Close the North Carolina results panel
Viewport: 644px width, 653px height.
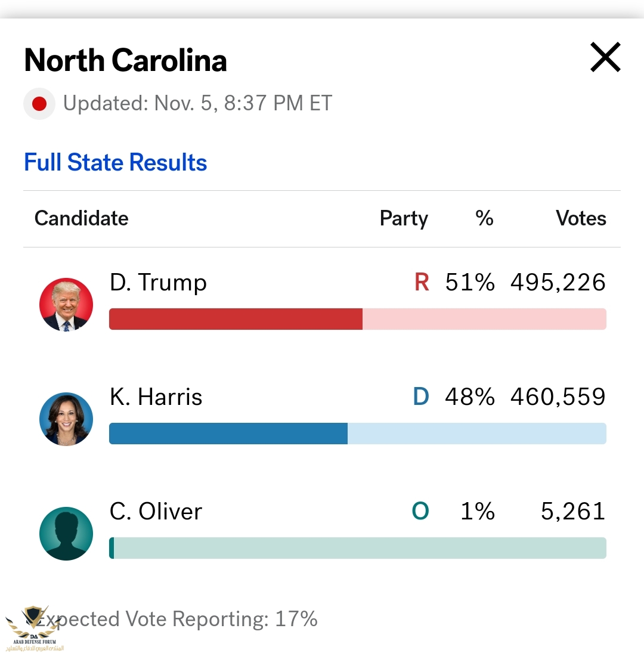(x=605, y=57)
